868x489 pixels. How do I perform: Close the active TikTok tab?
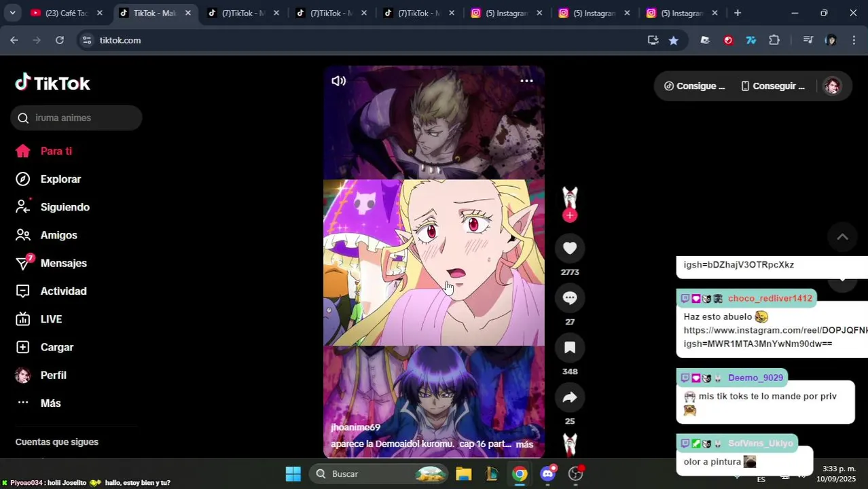click(188, 13)
